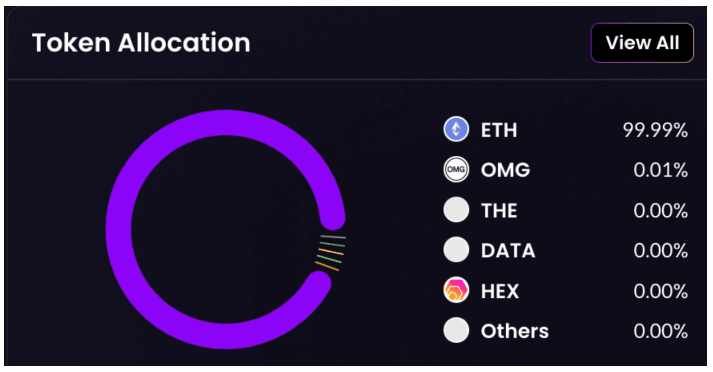713x372 pixels.
Task: Select the OMG token icon
Action: pyautogui.click(x=456, y=170)
